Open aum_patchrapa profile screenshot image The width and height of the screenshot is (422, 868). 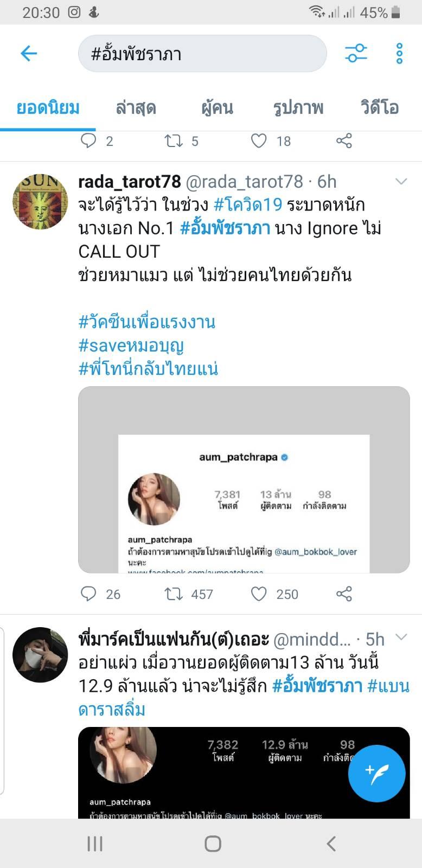click(x=244, y=480)
